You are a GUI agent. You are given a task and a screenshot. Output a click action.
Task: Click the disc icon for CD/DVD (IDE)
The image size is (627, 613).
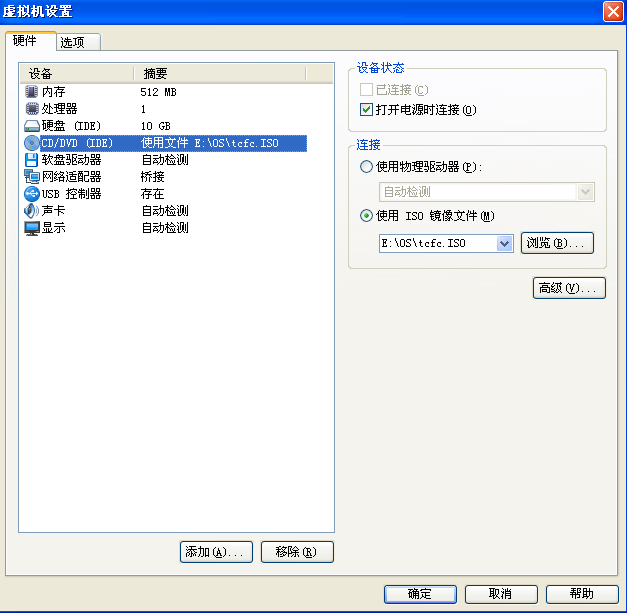(x=32, y=143)
